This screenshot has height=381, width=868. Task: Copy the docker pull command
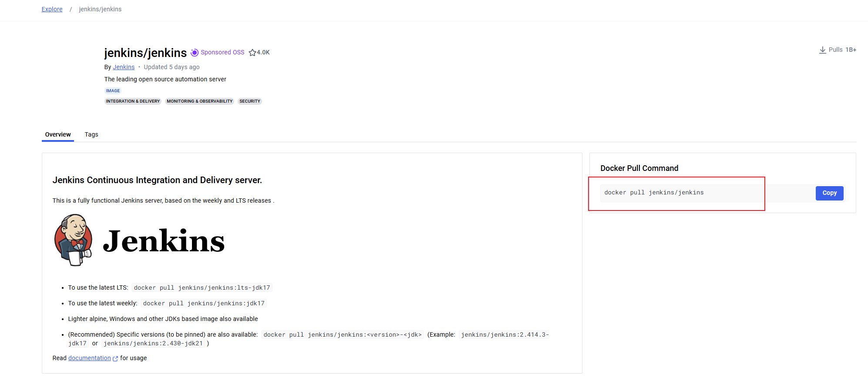(829, 193)
